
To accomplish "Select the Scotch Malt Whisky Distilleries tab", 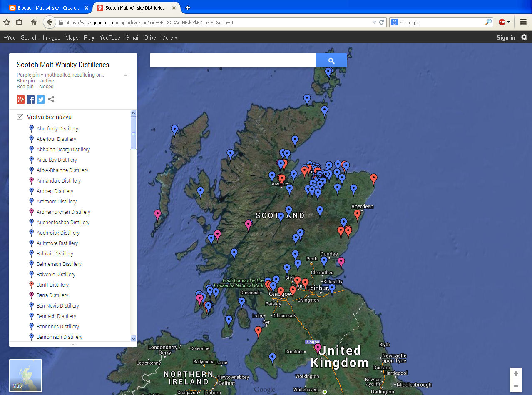I will click(x=135, y=8).
